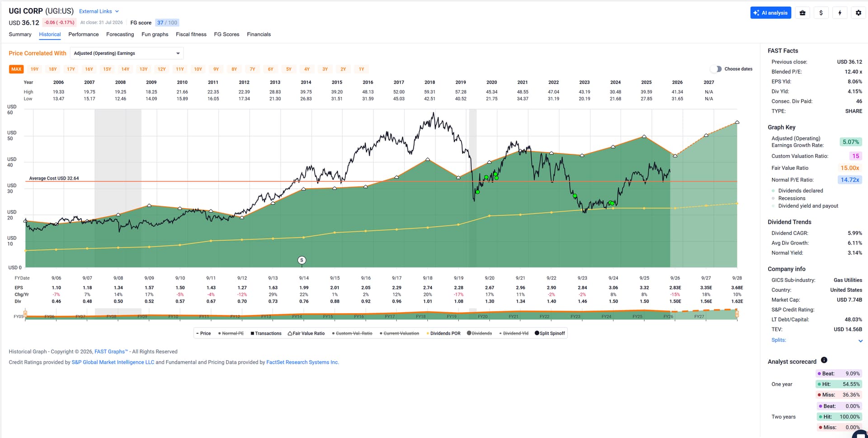Viewport: 868px width, 438px height.
Task: Toggle Dividends POR in legend
Action: pos(443,333)
